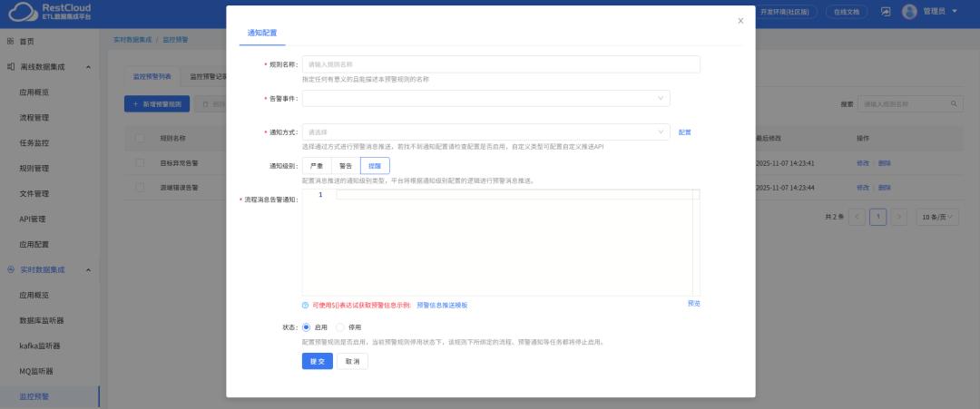980x409 pixels.
Task: Click into the 流程消息告警通知 code editor
Action: 501,242
